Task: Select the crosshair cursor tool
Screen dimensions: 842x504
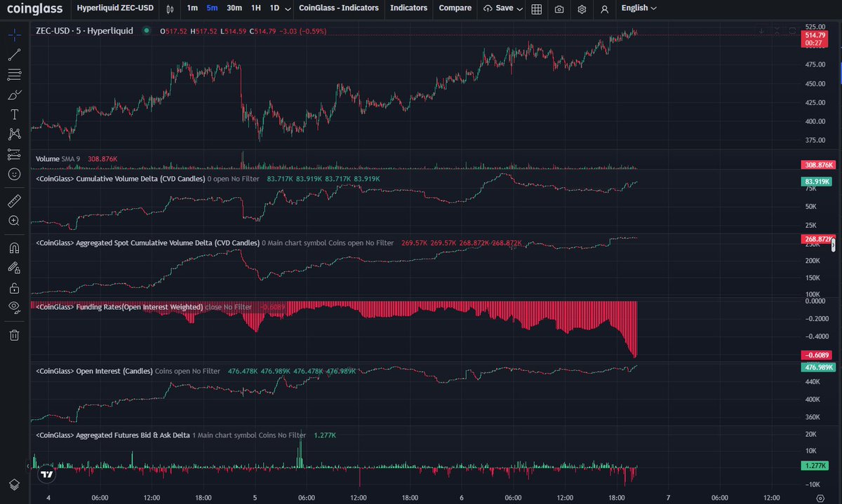Action: [14, 33]
